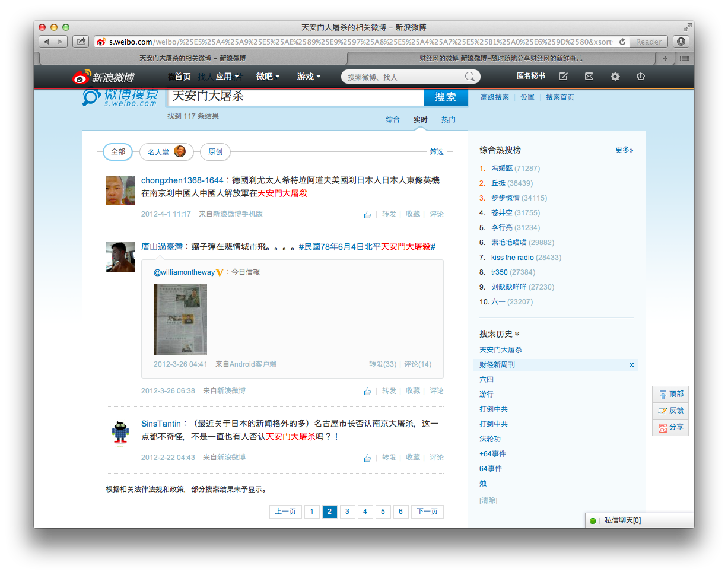
Task: Open 高级搜索 link
Action: (x=495, y=97)
